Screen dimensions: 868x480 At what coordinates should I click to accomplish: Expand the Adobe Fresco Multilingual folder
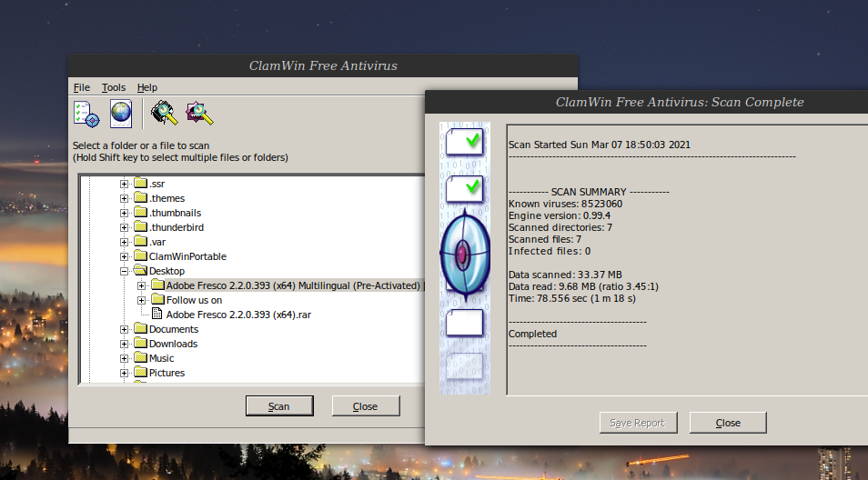click(142, 285)
